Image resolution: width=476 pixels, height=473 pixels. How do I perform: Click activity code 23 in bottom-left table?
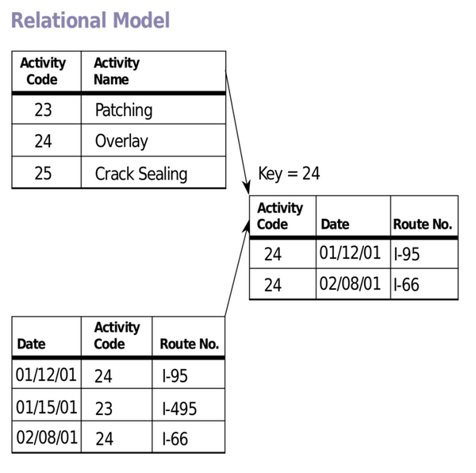tap(104, 409)
